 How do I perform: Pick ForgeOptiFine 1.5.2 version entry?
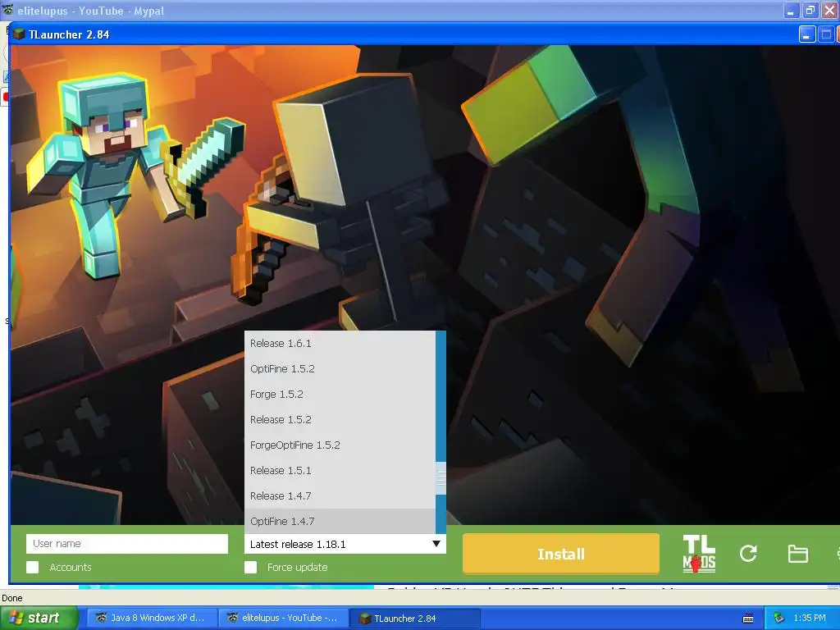click(340, 445)
